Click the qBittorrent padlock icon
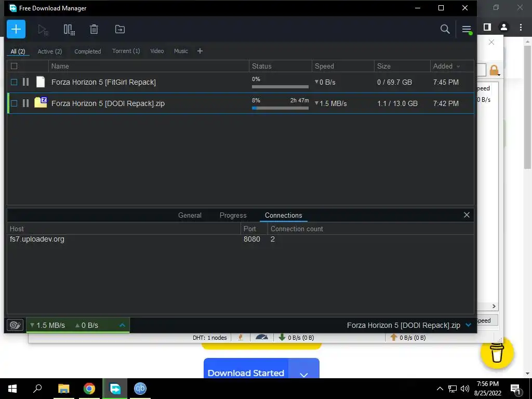This screenshot has width=532, height=399. coord(494,70)
